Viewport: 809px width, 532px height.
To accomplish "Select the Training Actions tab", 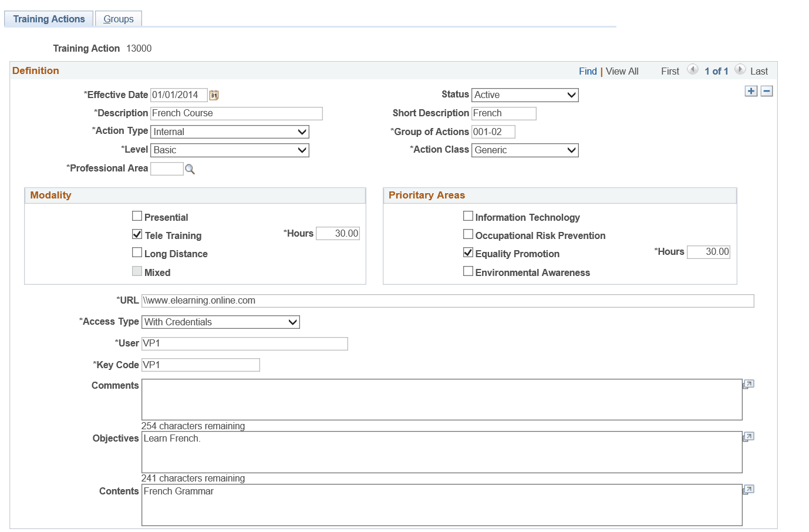I will tap(48, 18).
